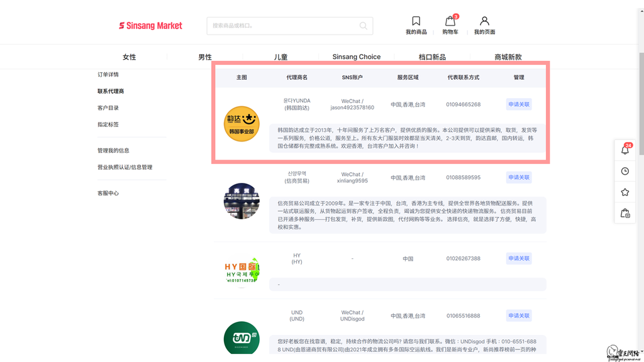Click WeChat account xinliang9595
Image resolution: width=644 pixels, height=362 pixels.
click(x=352, y=180)
